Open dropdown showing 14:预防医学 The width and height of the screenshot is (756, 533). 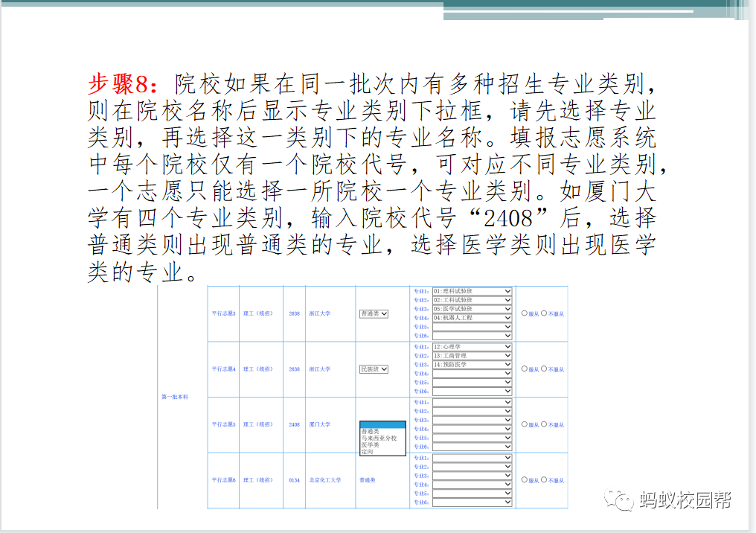point(472,365)
